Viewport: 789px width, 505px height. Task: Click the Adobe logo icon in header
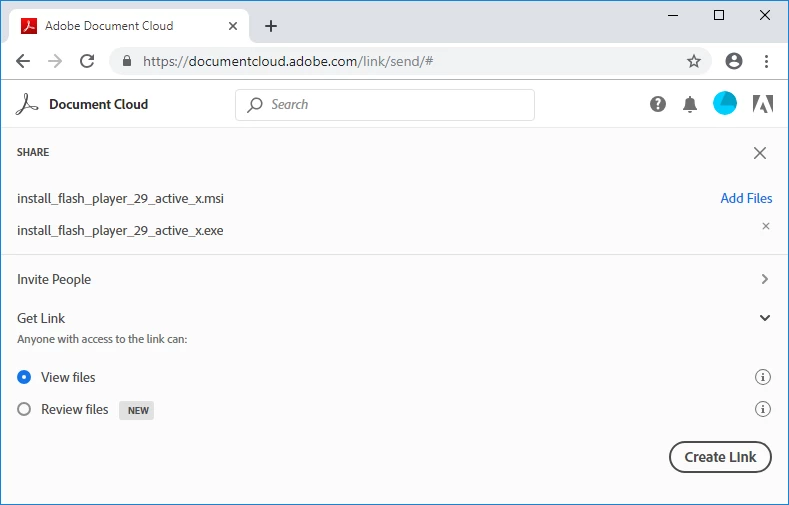click(x=763, y=104)
